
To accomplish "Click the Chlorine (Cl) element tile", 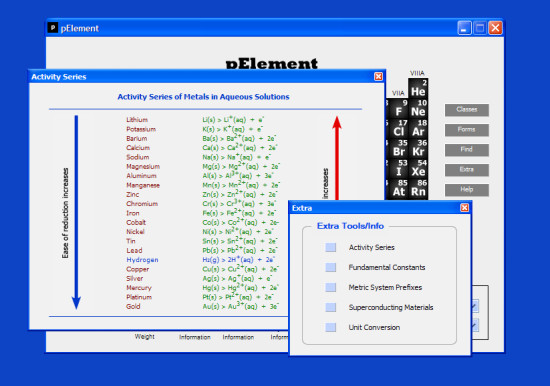I will pyautogui.click(x=398, y=128).
